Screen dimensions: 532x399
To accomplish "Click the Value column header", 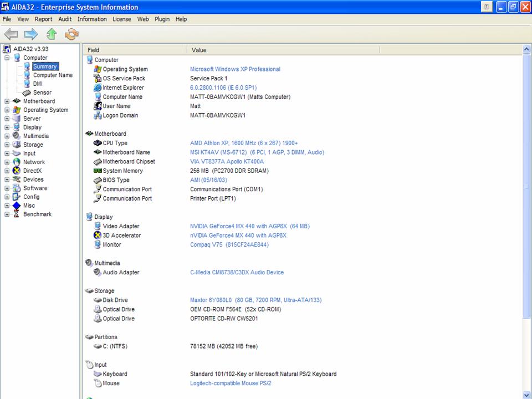I will (x=283, y=50).
